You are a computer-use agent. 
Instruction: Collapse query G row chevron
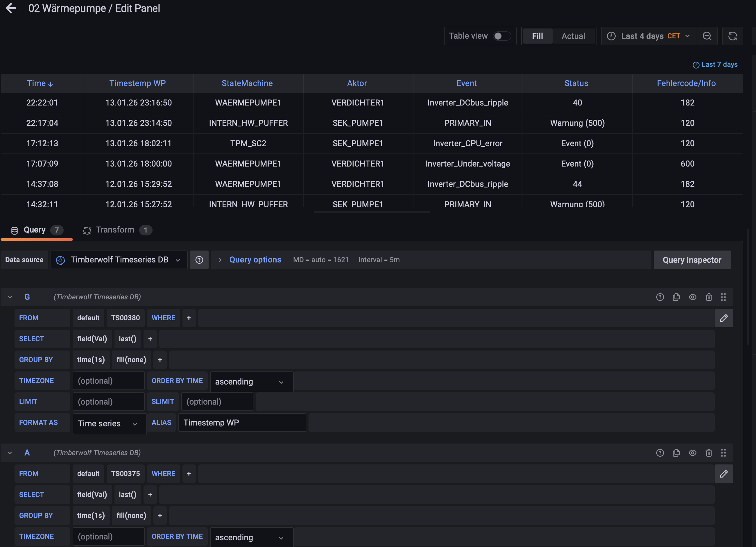10,297
